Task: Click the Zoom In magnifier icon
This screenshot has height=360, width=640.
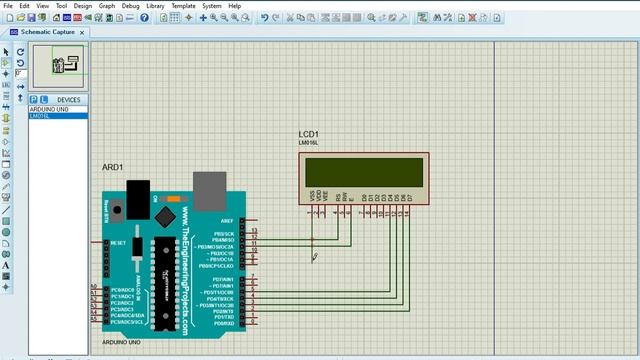Action: (x=213, y=18)
